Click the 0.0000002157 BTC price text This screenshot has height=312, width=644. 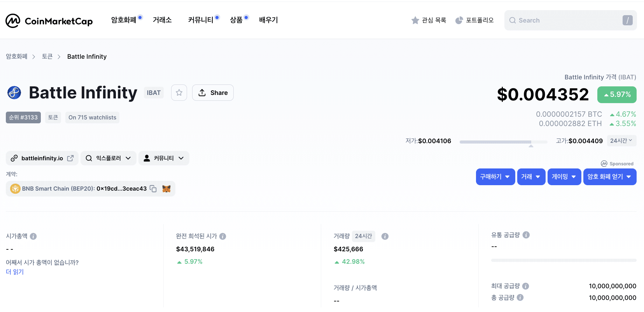coord(569,114)
